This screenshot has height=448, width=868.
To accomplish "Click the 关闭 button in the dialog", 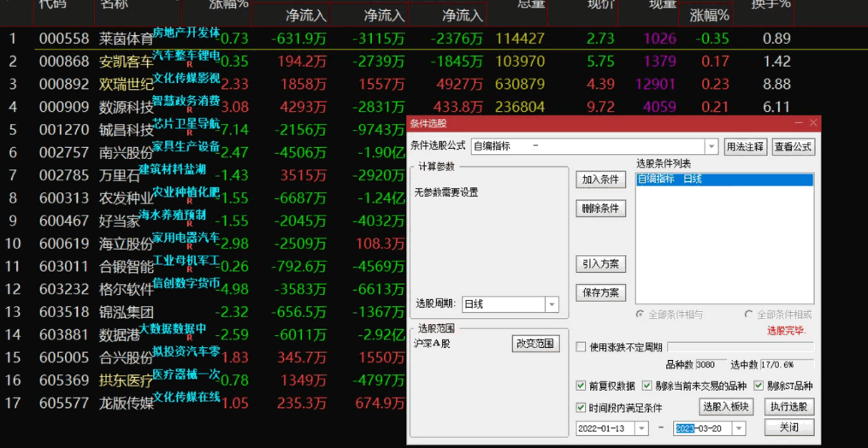I will coord(789,427).
